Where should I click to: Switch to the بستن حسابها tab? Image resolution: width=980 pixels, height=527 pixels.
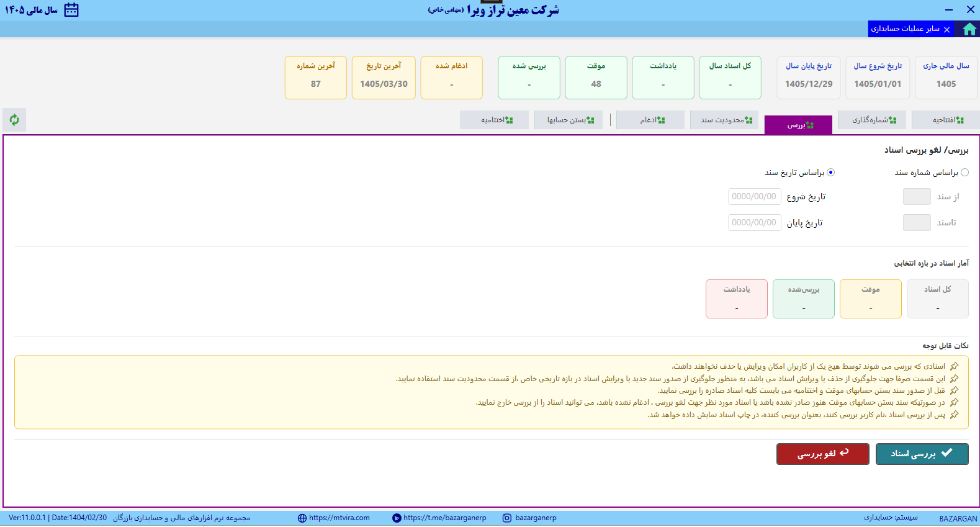click(x=569, y=120)
